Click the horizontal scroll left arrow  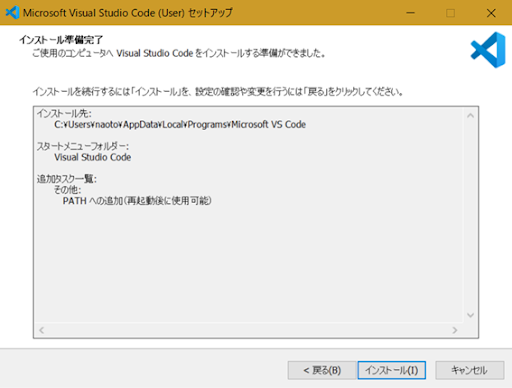(42, 330)
